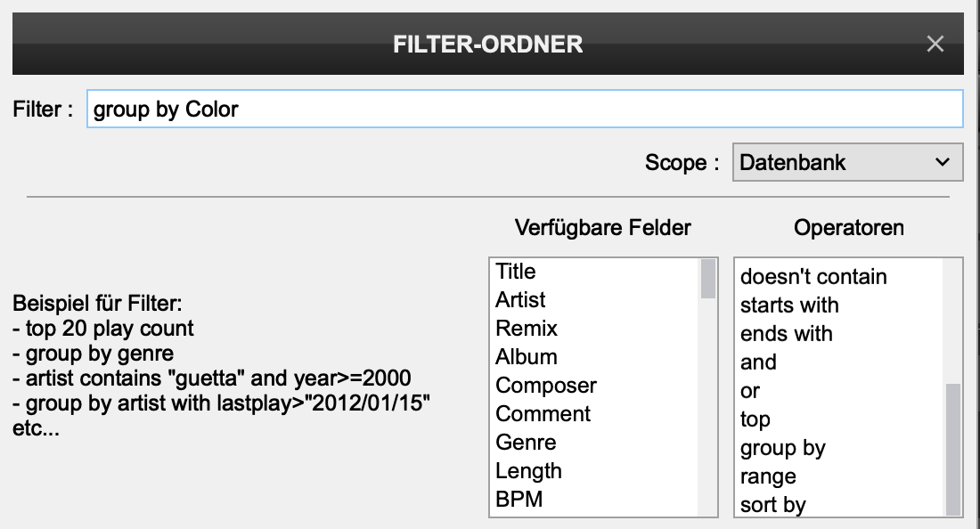This screenshot has height=529, width=980.
Task: Select the Comment field
Action: pos(543,414)
